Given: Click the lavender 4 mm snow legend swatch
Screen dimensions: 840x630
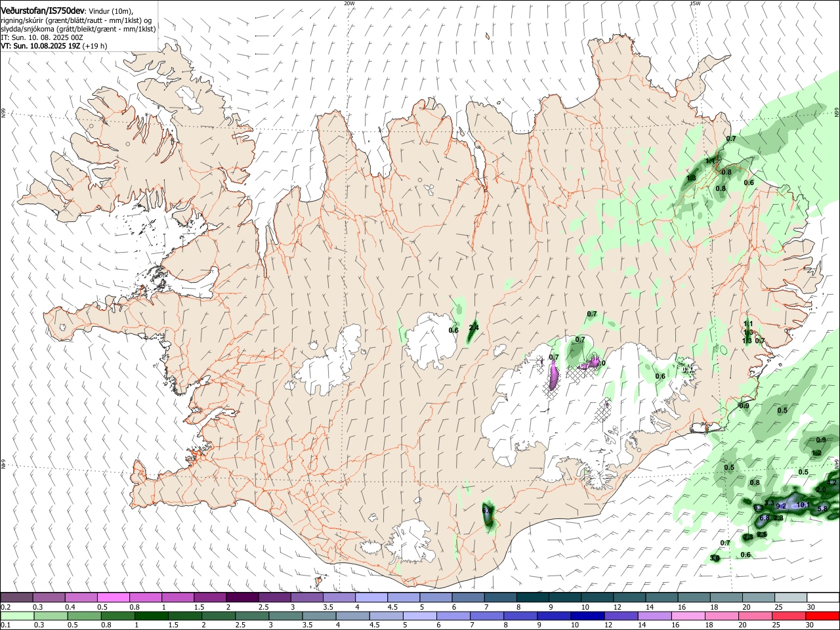Looking at the screenshot, I should tap(371, 597).
